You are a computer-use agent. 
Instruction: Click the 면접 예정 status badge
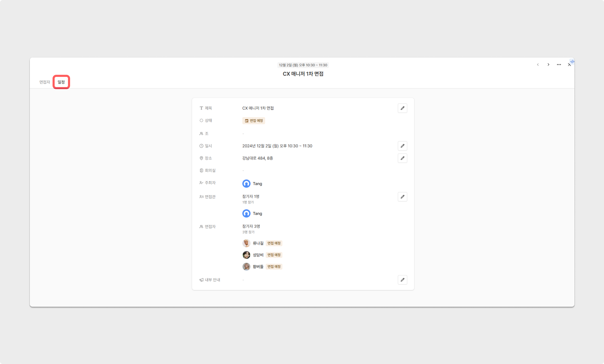[254, 121]
